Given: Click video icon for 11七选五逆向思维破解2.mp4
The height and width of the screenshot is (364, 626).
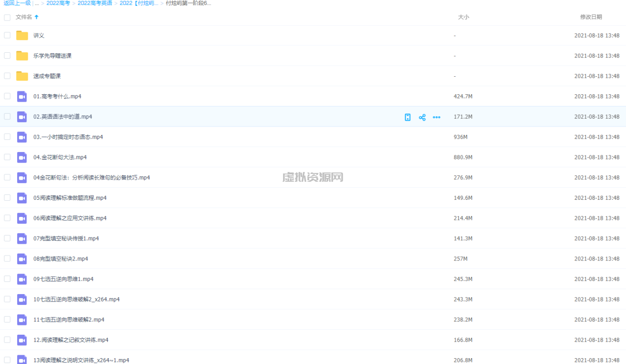Looking at the screenshot, I should [22, 320].
